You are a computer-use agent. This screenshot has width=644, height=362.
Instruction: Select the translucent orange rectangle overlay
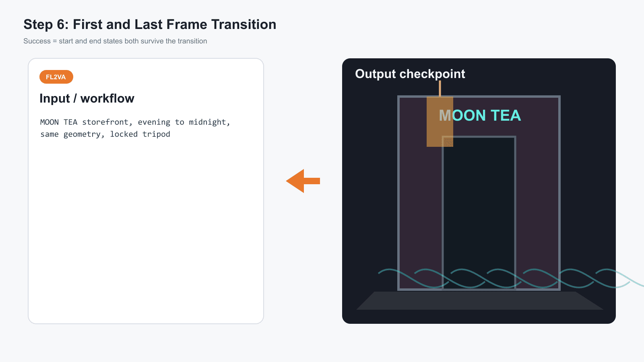pyautogui.click(x=440, y=121)
